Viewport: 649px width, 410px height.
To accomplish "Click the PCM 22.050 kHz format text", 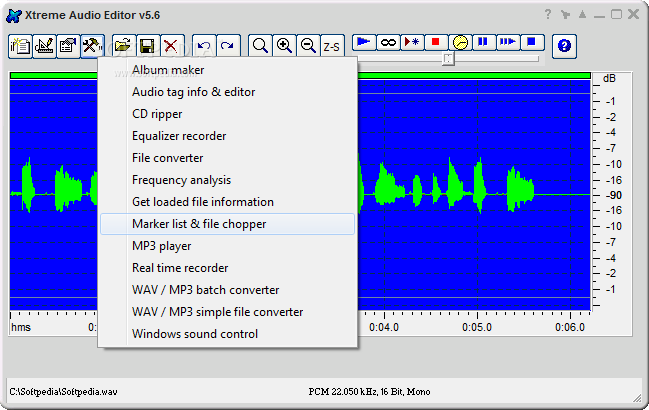I will tap(369, 391).
